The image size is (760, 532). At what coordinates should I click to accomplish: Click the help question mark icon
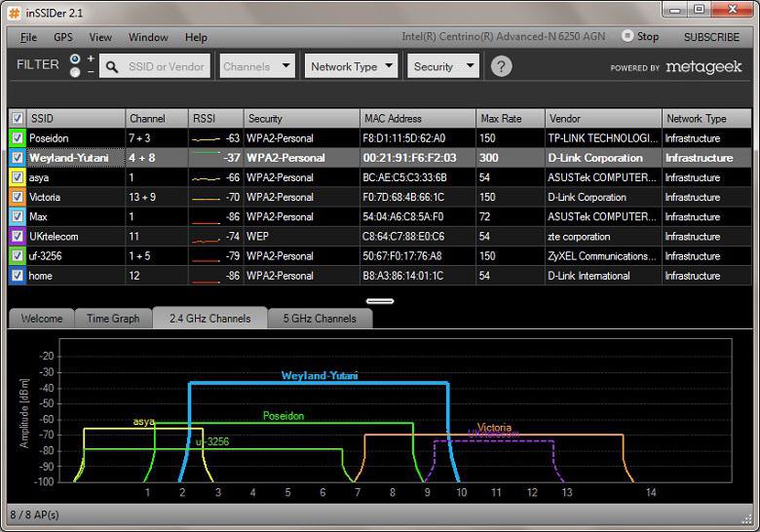pos(501,66)
